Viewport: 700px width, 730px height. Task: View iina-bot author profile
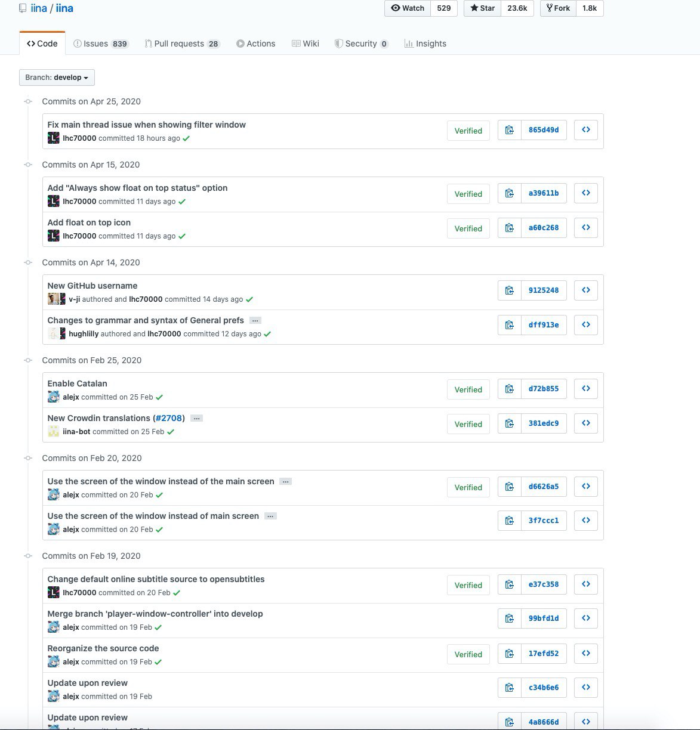click(x=76, y=432)
